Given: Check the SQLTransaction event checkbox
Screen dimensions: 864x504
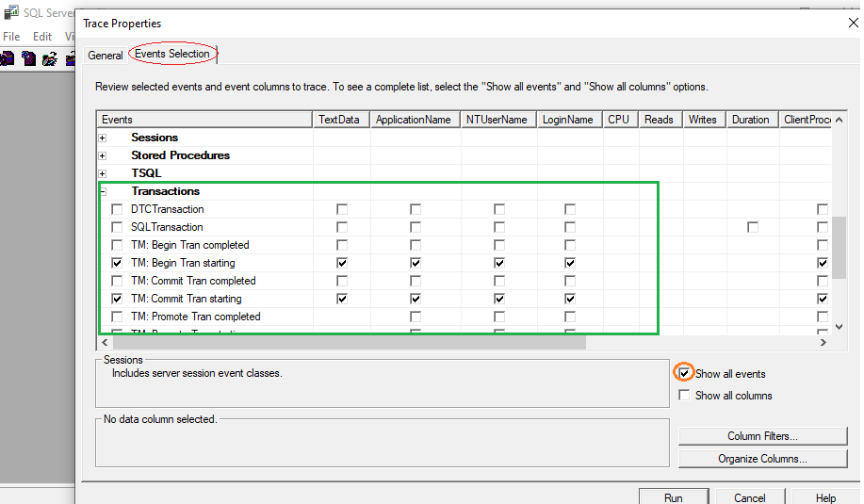Looking at the screenshot, I should 117,227.
